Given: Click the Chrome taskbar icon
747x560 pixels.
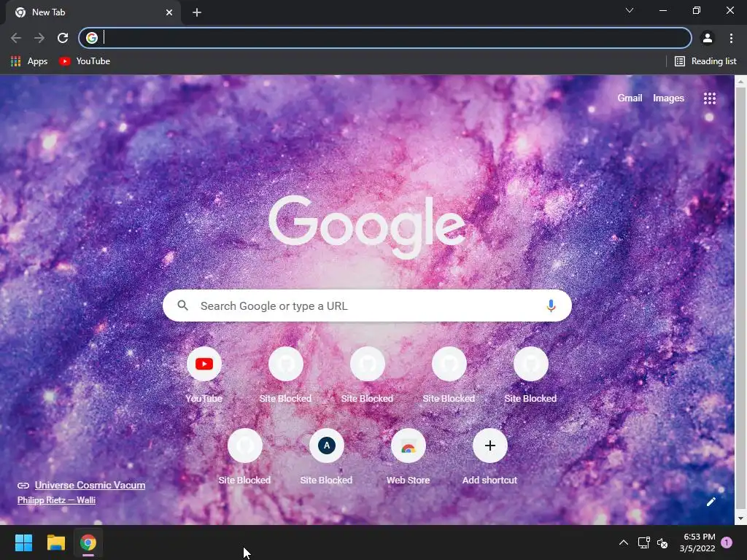Looking at the screenshot, I should pyautogui.click(x=88, y=542).
